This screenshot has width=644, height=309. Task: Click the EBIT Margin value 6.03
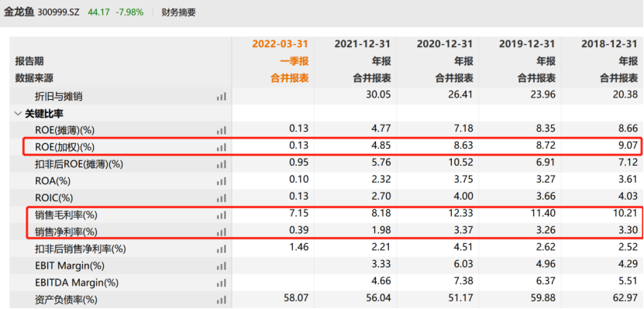463,264
